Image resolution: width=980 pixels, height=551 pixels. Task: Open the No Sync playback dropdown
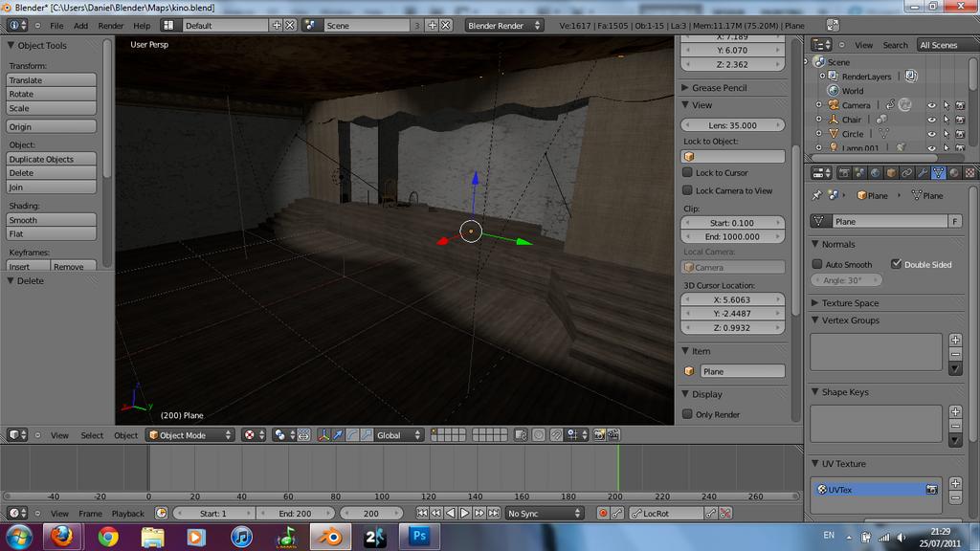(544, 514)
